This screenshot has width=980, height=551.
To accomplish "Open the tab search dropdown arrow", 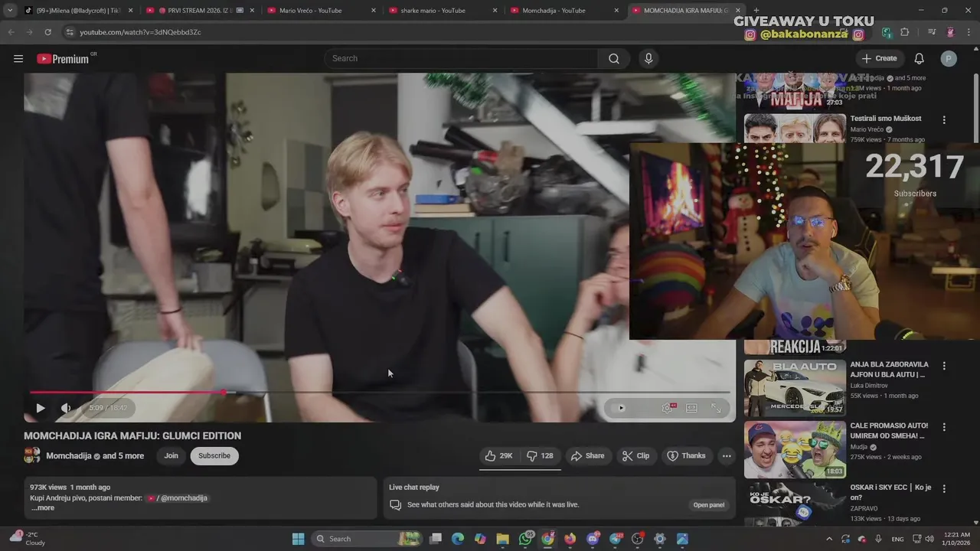I will pos(10,11).
